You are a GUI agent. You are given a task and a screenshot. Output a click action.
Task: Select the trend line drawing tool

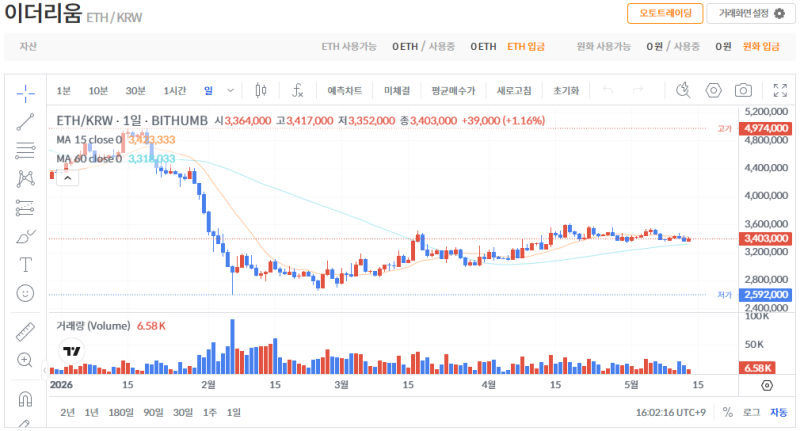click(25, 122)
